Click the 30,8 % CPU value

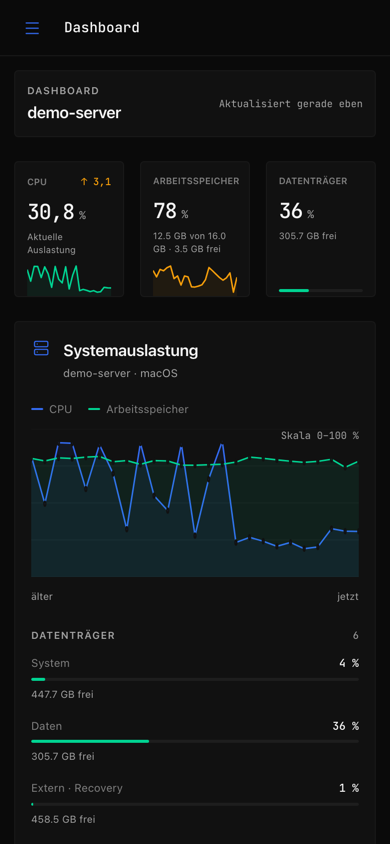point(56,213)
